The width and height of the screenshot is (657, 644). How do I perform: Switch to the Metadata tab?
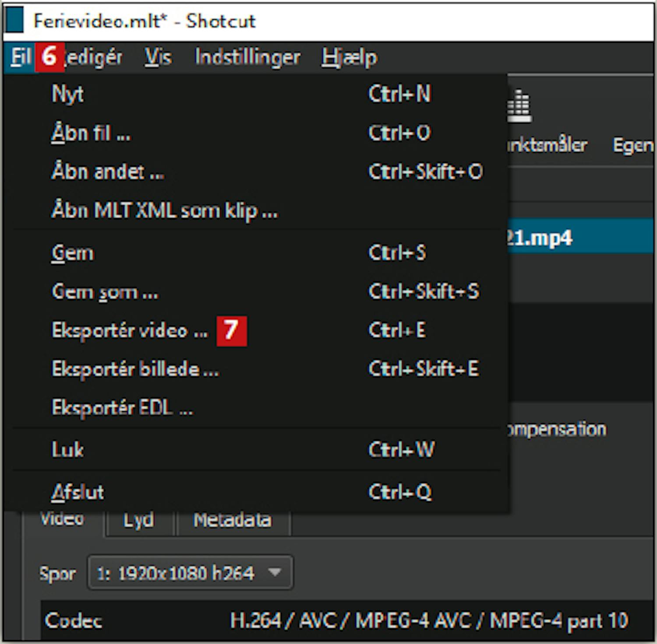coord(233,521)
